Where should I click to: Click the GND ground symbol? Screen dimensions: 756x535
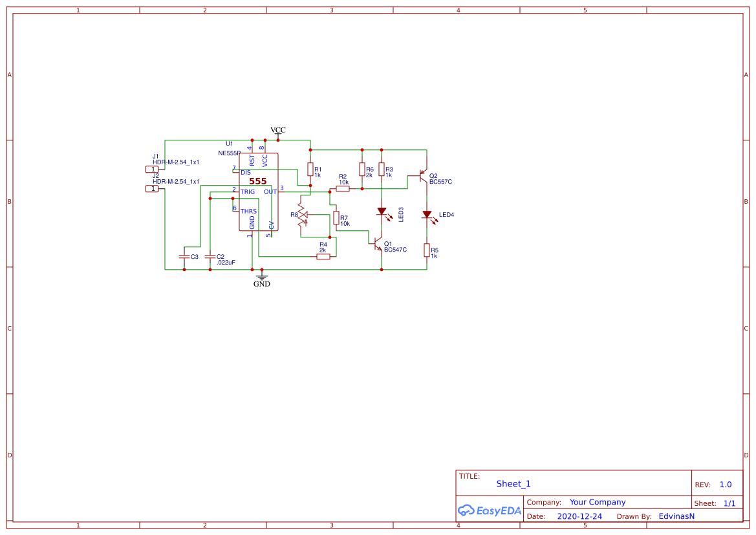click(262, 278)
